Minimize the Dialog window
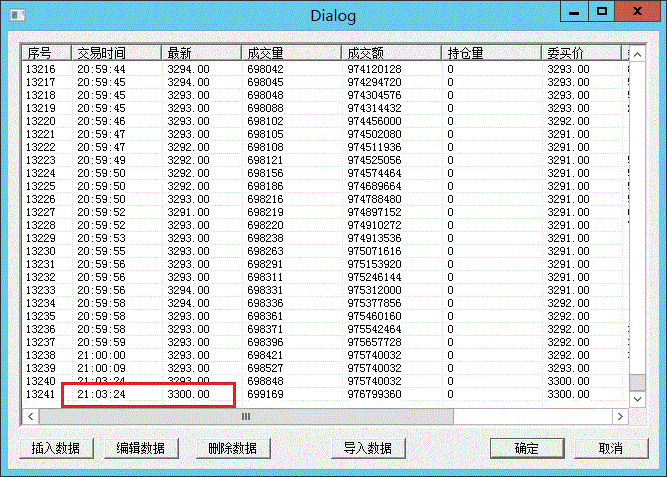The height and width of the screenshot is (477, 667). coord(573,12)
